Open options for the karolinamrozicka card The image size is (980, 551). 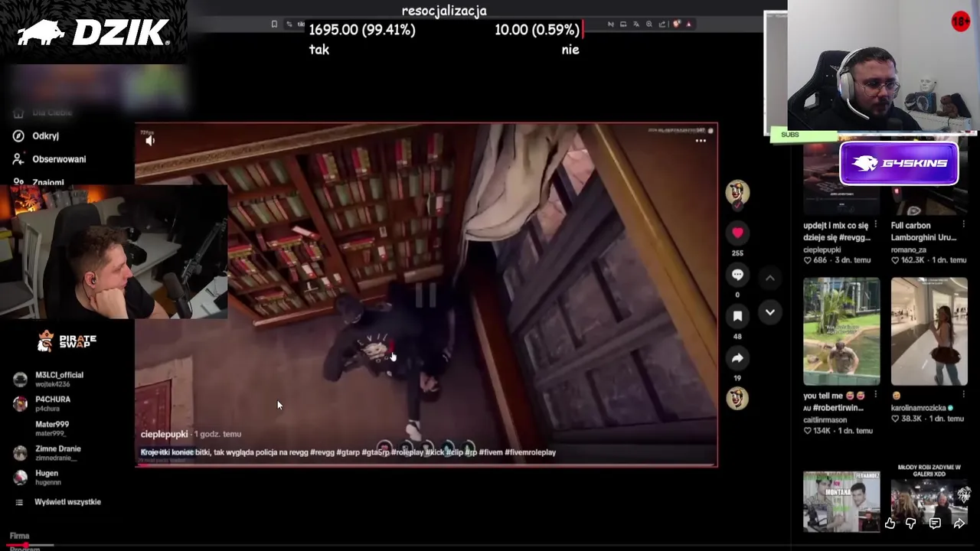coord(963,396)
